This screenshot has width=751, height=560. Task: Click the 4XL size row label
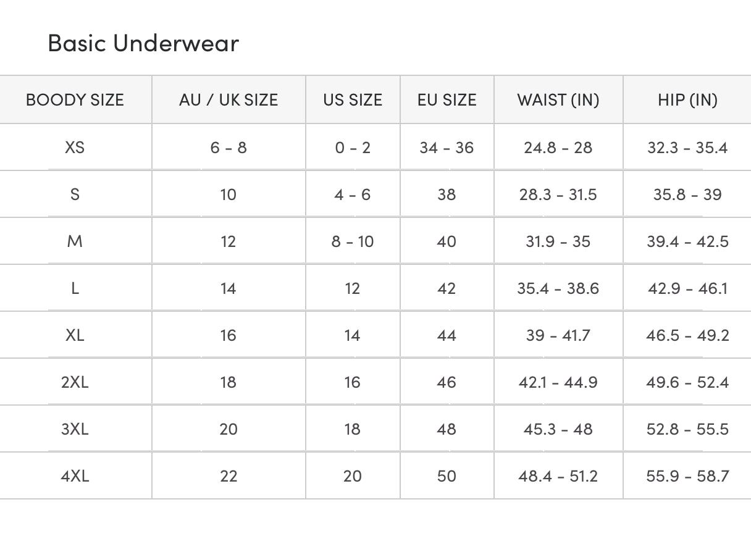point(75,476)
